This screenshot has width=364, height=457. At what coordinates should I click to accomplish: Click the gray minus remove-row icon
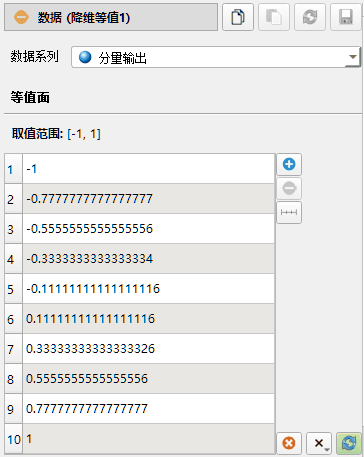coord(289,188)
